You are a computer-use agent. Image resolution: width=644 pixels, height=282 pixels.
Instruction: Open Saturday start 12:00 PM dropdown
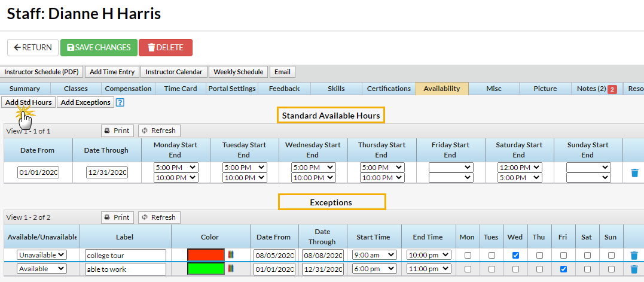click(520, 167)
